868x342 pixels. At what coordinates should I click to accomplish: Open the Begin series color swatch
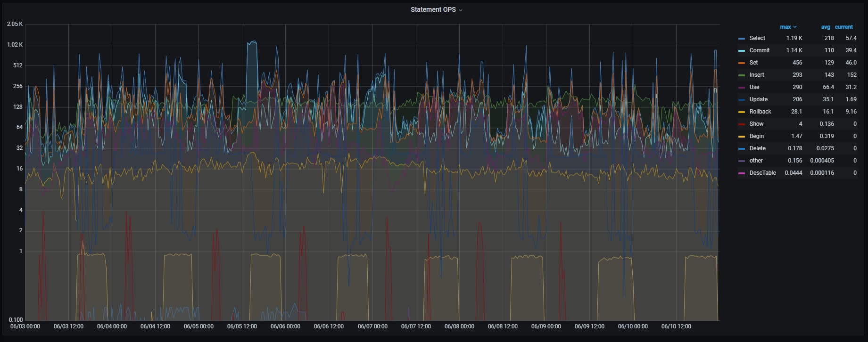tap(742, 137)
